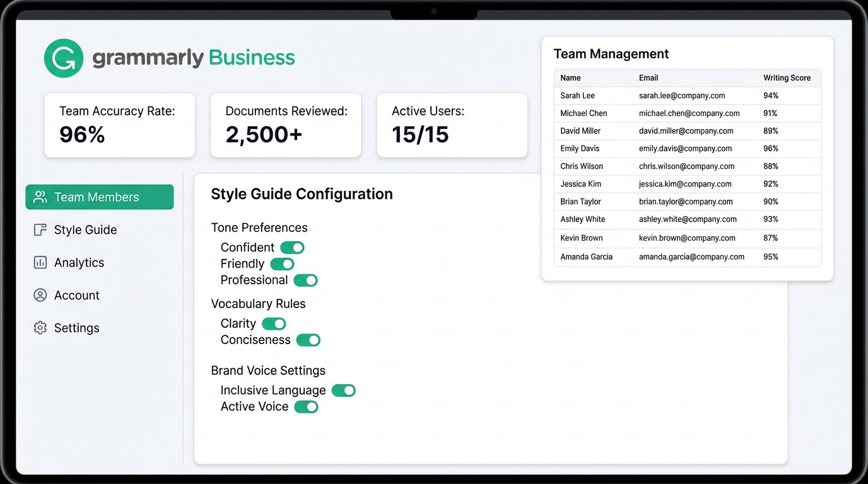Open Settings using the gear icon
The width and height of the screenshot is (868, 484).
tap(40, 328)
